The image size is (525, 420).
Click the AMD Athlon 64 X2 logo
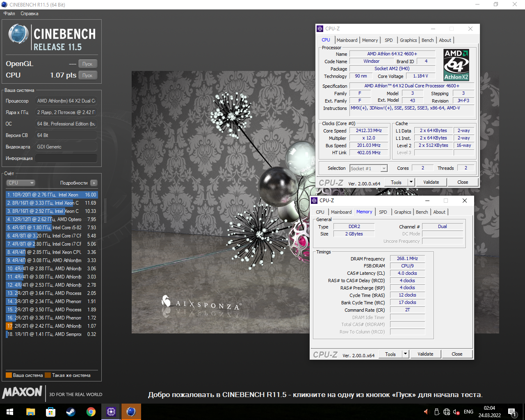click(456, 65)
